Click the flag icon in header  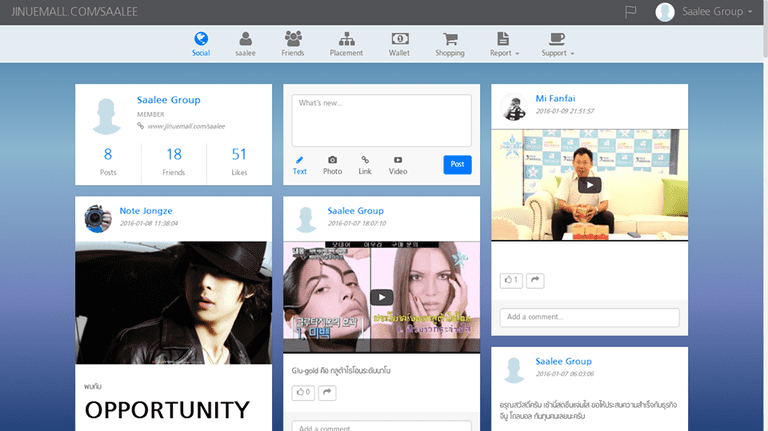(x=630, y=11)
